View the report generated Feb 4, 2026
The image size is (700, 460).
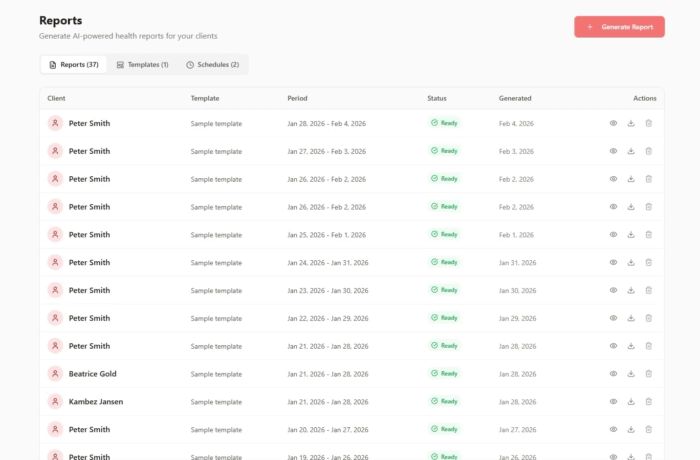613,123
